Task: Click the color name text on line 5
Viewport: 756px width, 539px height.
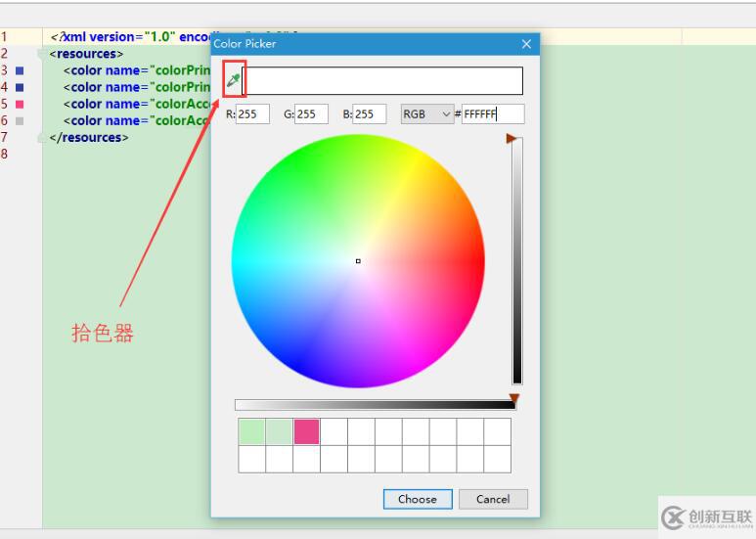Action: coord(137,104)
